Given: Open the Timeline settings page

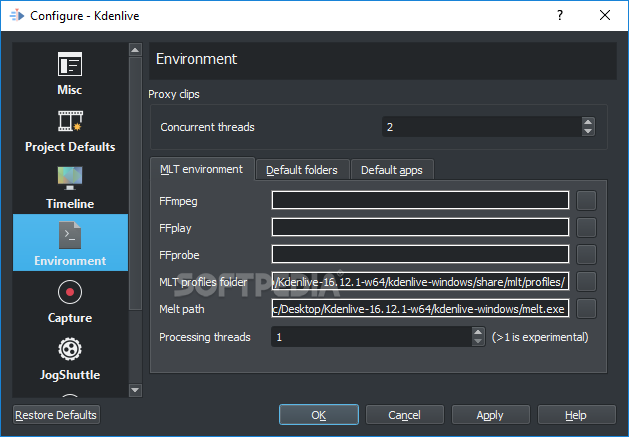Looking at the screenshot, I should coord(70,187).
